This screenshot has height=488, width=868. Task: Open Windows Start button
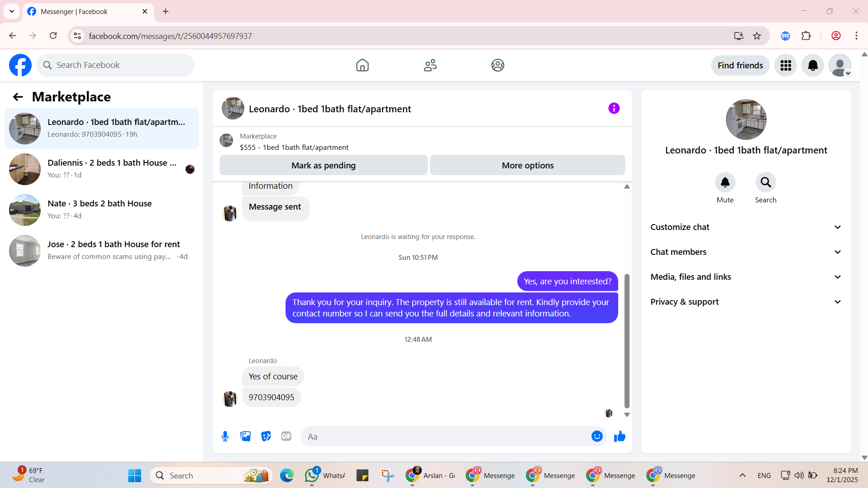[134, 475]
